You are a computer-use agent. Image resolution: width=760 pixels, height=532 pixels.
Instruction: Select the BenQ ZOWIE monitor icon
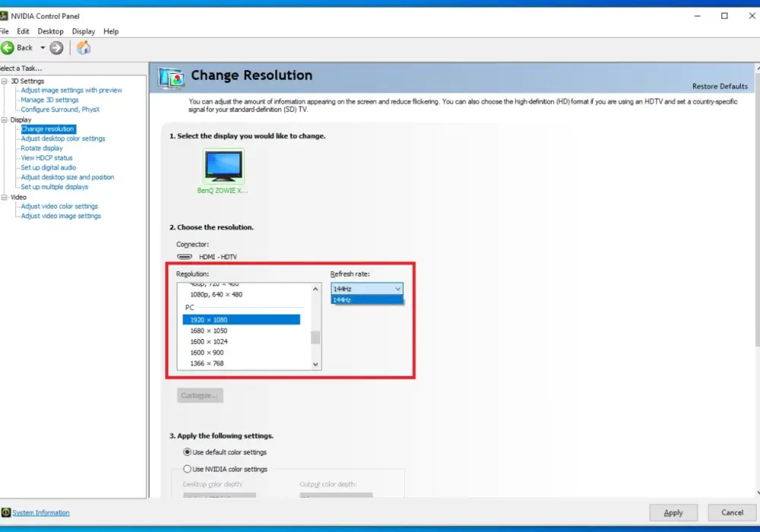[x=223, y=166]
